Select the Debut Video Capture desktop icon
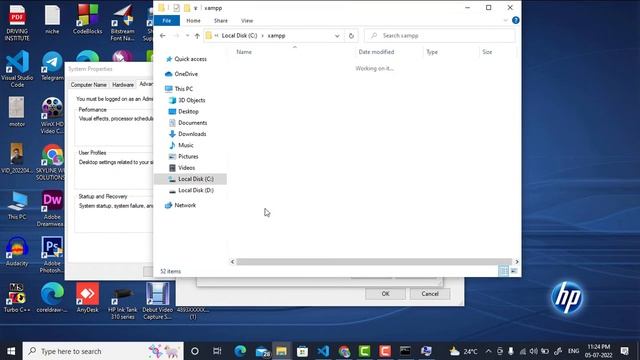 [x=158, y=301]
